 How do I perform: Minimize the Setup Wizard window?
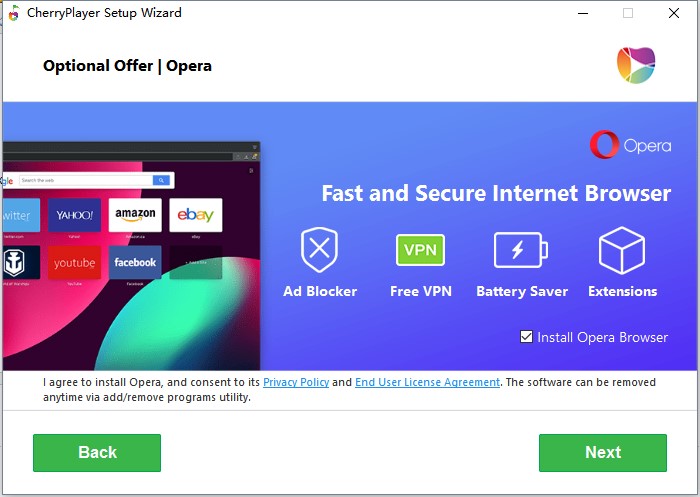click(583, 13)
